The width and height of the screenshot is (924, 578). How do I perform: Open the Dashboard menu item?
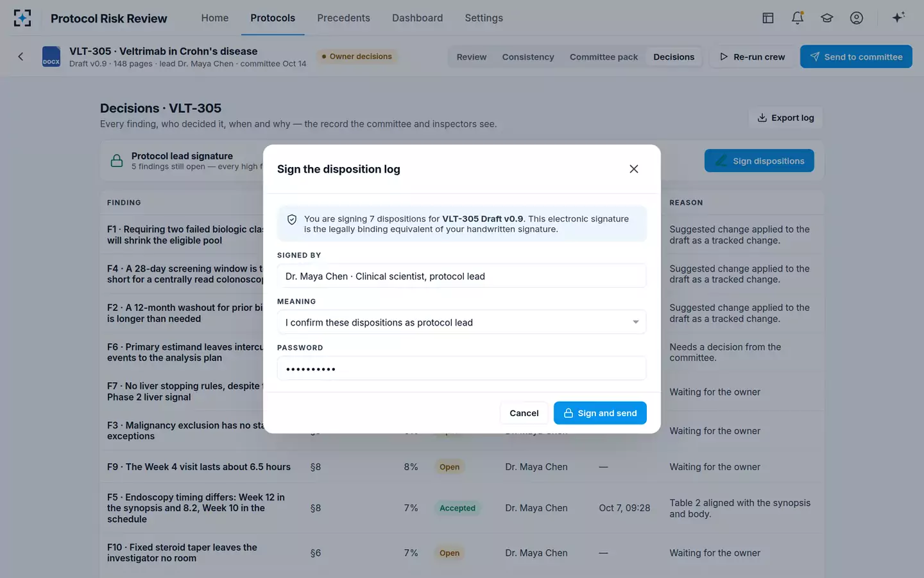pyautogui.click(x=417, y=18)
